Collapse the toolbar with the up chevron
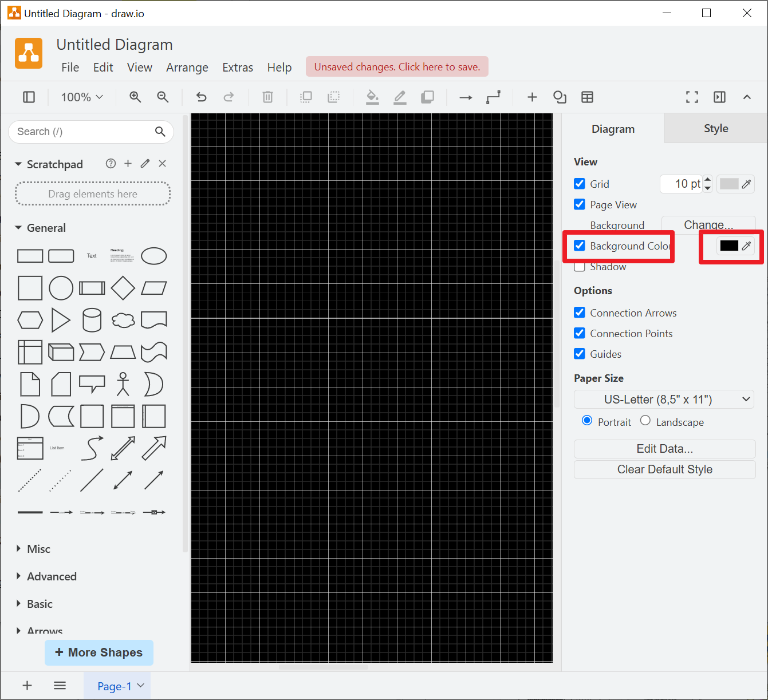This screenshot has height=700, width=768. (x=747, y=97)
